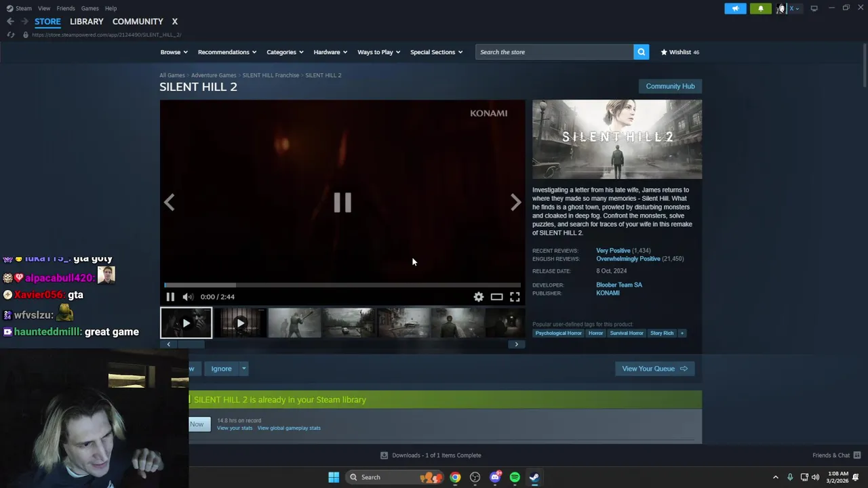The image size is (868, 488).
Task: Click the Adventure Games breadcrumb
Action: 214,75
